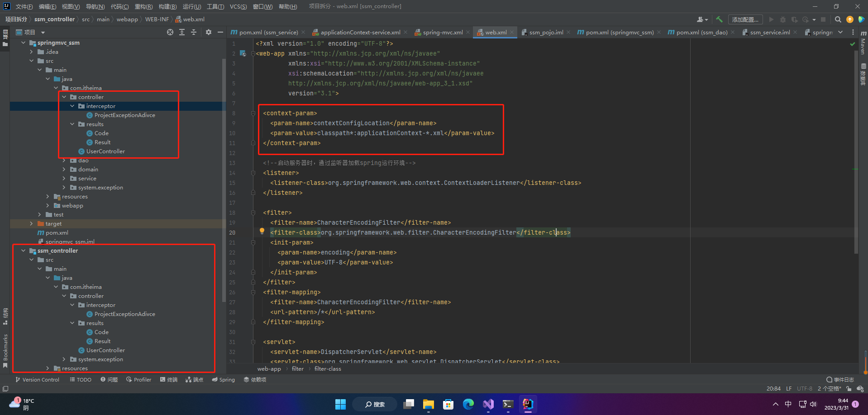
Task: Toggle the 项目 project tool window stripe button
Action: [5, 38]
